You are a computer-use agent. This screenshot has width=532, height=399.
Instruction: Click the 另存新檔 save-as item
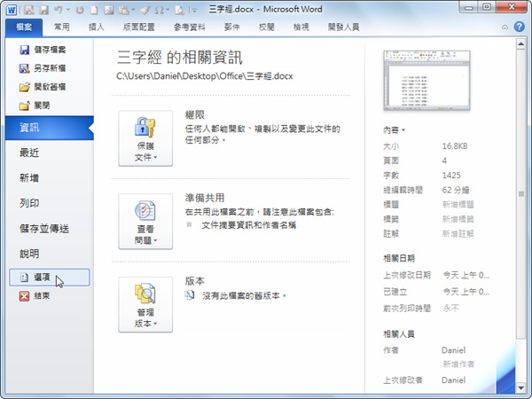43,68
